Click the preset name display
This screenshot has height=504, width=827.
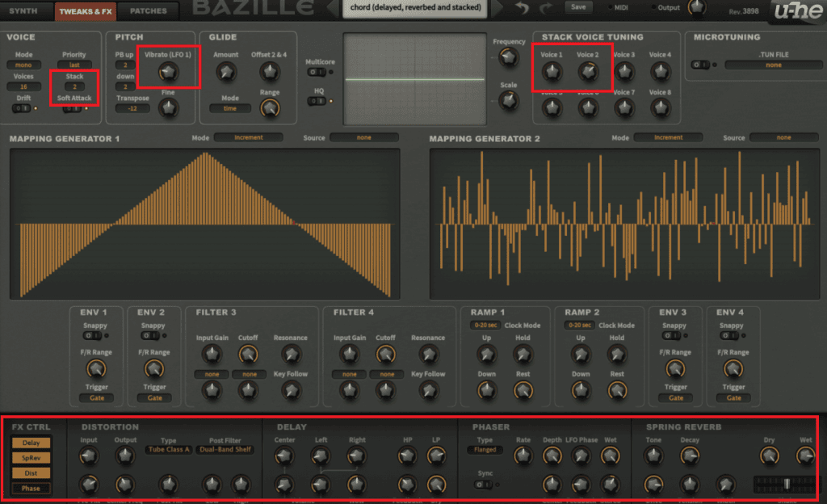(416, 8)
